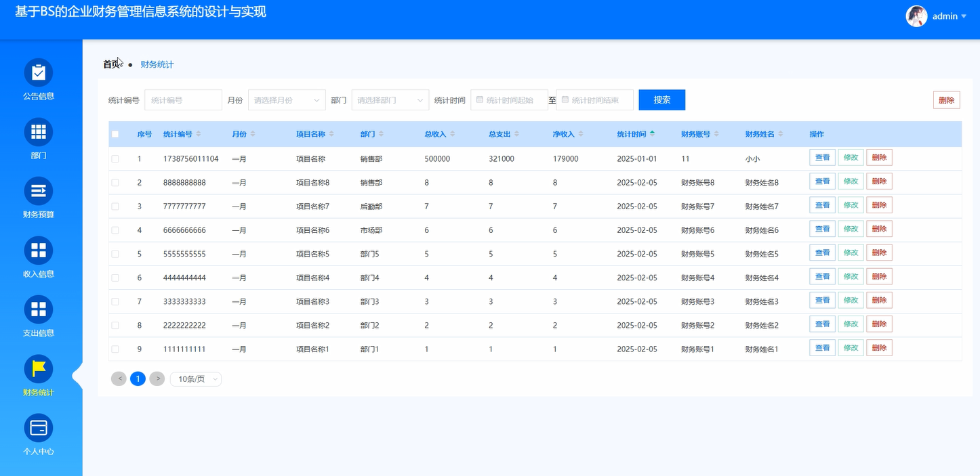This screenshot has width=980, height=476.
Task: Sort by 部门 column arrows
Action: pos(382,134)
